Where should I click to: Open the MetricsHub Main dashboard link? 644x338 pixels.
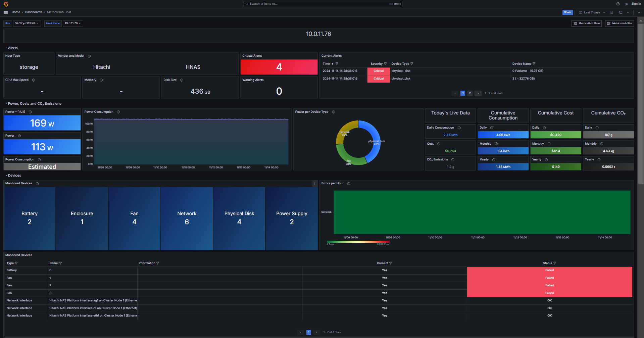[x=587, y=23]
